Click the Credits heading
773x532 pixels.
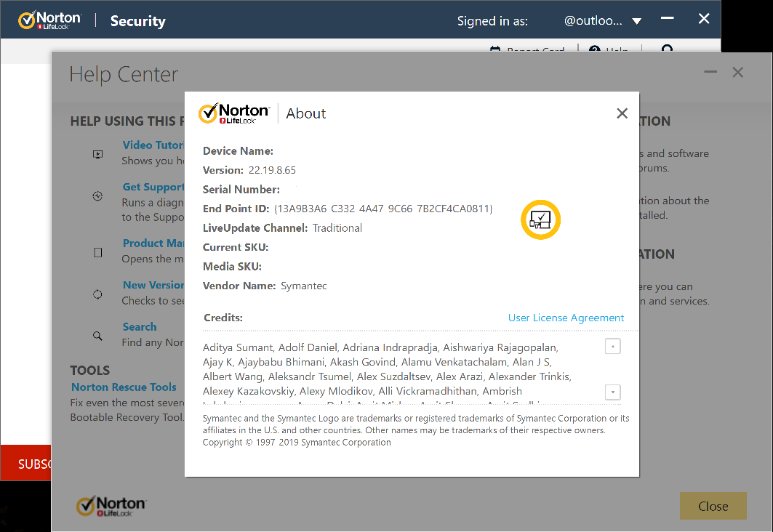(223, 318)
